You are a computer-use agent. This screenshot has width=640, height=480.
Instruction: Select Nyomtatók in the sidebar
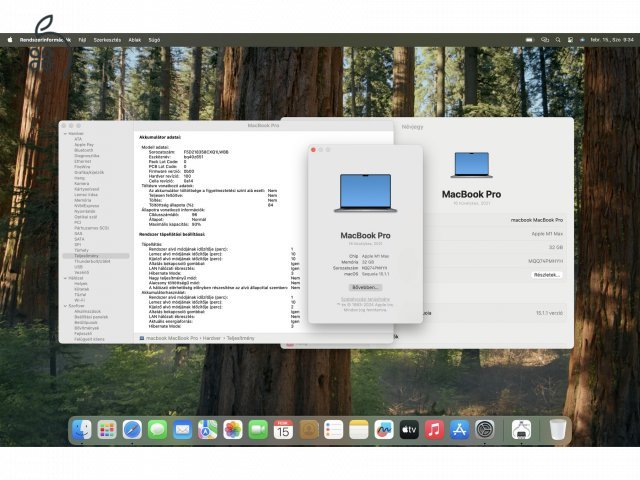pos(85,211)
